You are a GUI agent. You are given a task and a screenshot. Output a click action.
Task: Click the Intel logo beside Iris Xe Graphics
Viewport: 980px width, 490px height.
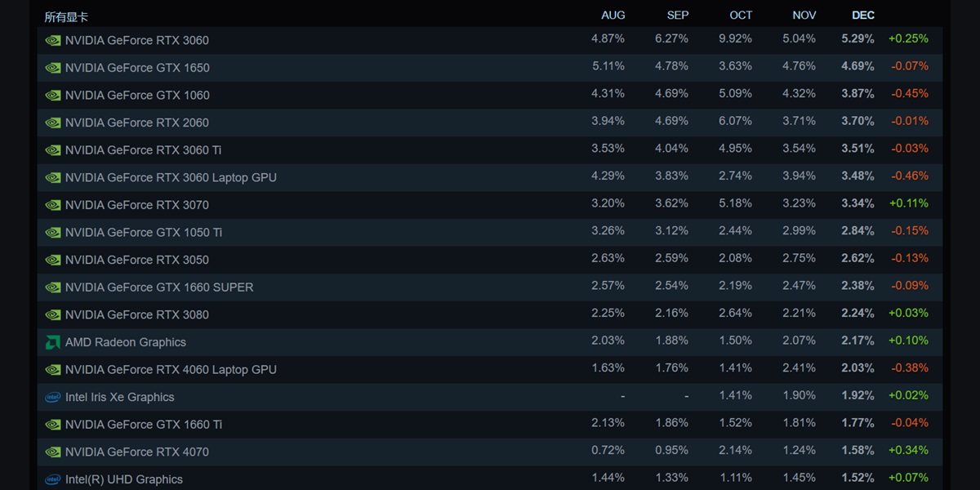[53, 398]
